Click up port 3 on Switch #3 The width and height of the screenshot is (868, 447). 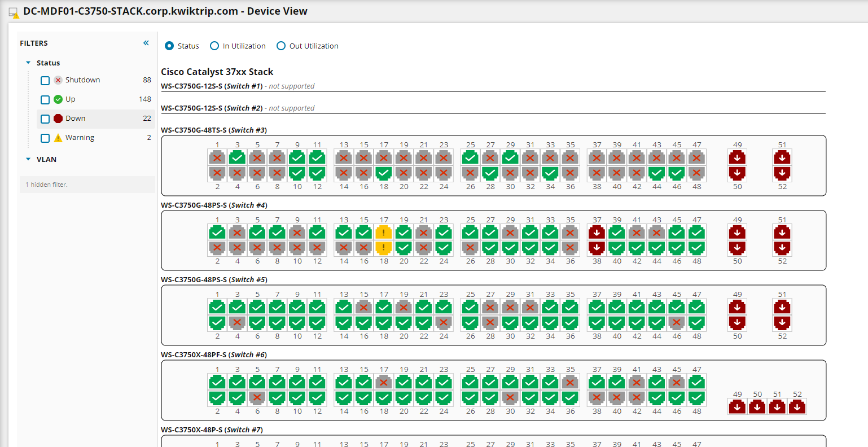click(238, 157)
